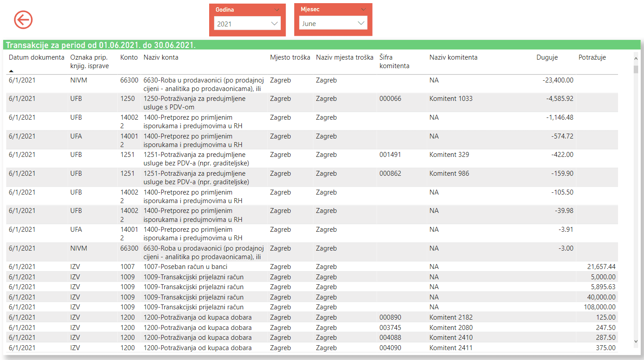Sort by the Naziv komitenta column header
Viewport: 644px width, 360px height.
point(453,57)
